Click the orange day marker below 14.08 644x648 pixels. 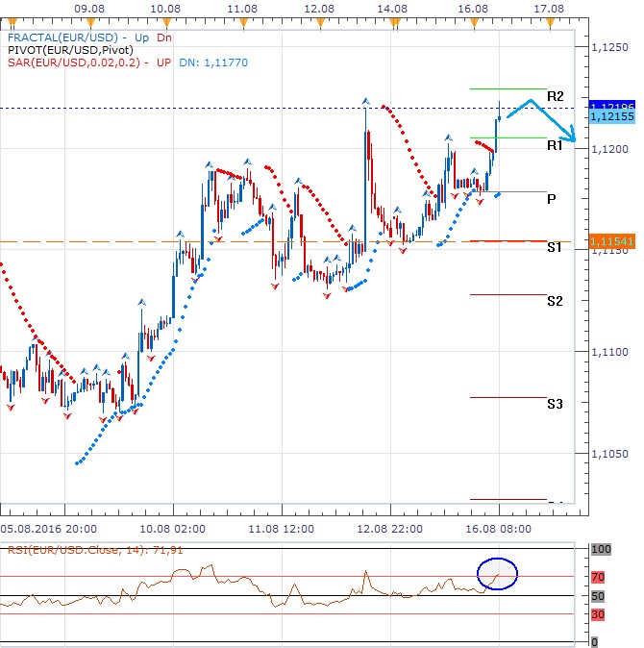[x=388, y=20]
